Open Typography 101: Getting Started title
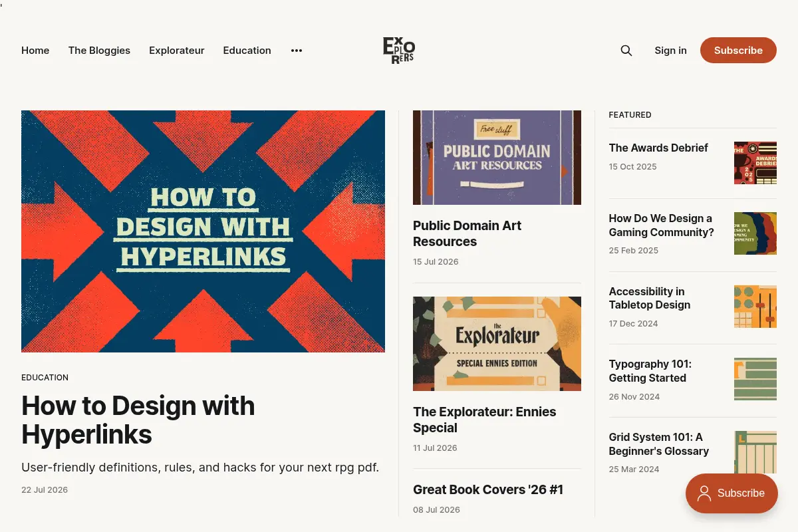The width and height of the screenshot is (798, 532). pyautogui.click(x=650, y=371)
